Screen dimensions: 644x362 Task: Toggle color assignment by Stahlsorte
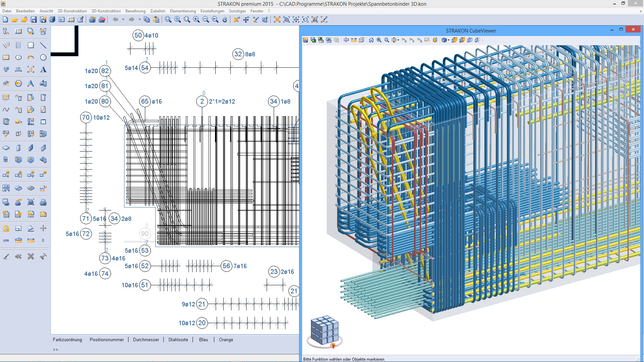coord(178,340)
